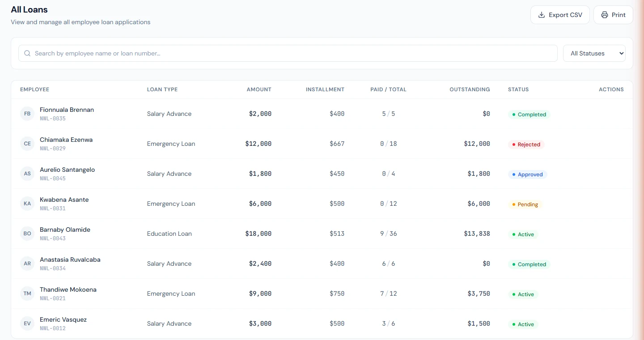644x340 pixels.
Task: Select the Fionnuala Brennan name
Action: pyautogui.click(x=67, y=110)
